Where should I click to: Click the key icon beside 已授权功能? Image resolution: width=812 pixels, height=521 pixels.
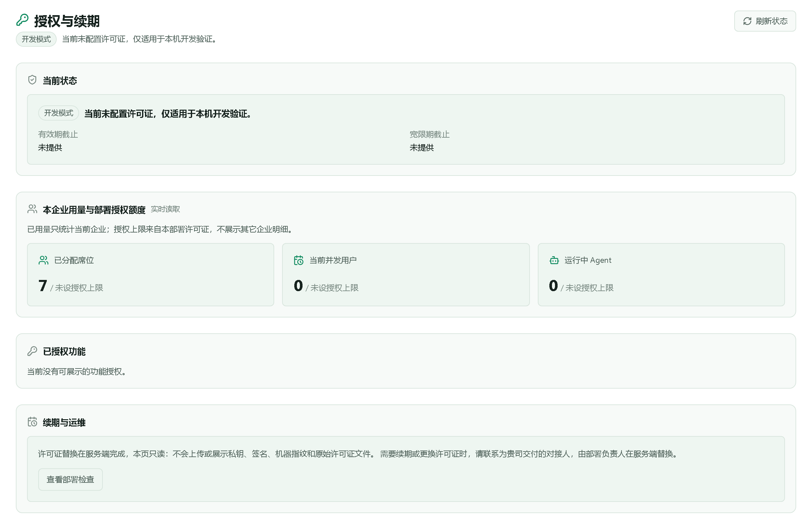(32, 351)
